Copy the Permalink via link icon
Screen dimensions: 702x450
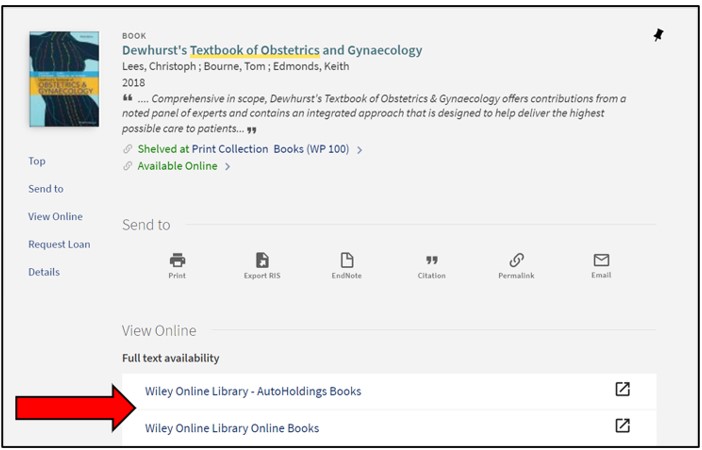click(x=516, y=260)
